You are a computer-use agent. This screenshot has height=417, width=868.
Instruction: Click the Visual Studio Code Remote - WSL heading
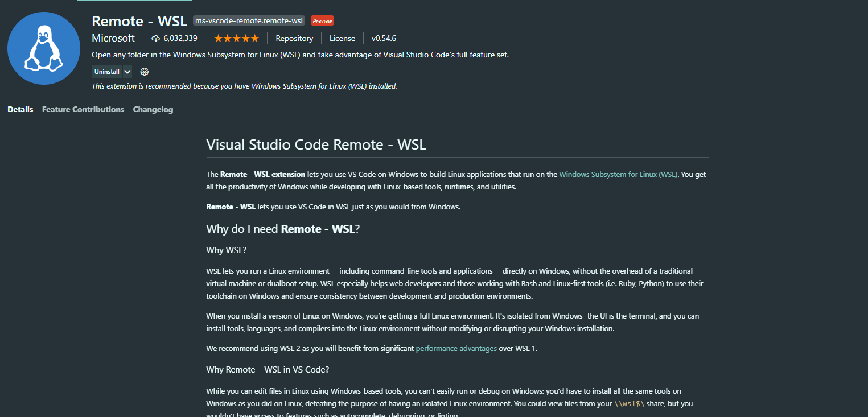coord(316,144)
